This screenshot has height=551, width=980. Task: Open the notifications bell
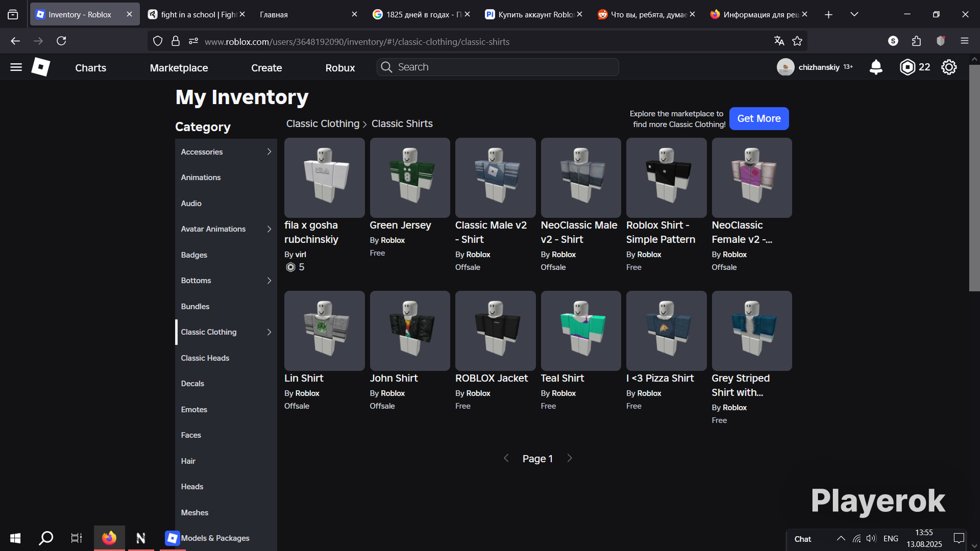(876, 67)
